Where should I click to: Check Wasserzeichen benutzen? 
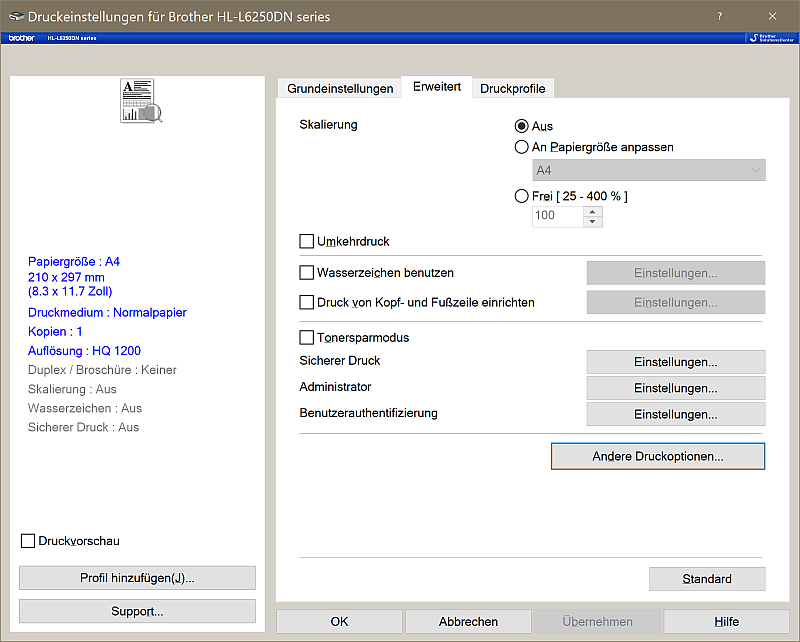click(306, 273)
